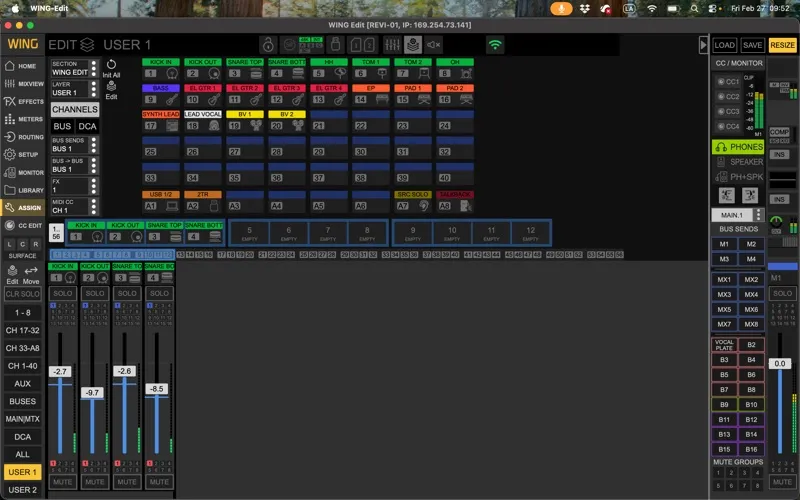Open SETUP gear from the sidebar
Viewport: 800px width, 500px height.
[22, 155]
